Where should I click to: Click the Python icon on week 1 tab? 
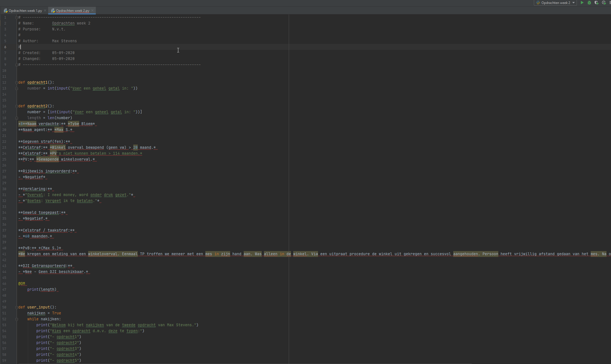point(6,11)
